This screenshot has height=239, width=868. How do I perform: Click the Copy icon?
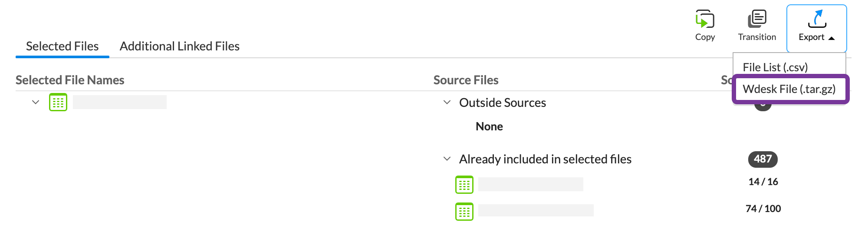coord(705,20)
